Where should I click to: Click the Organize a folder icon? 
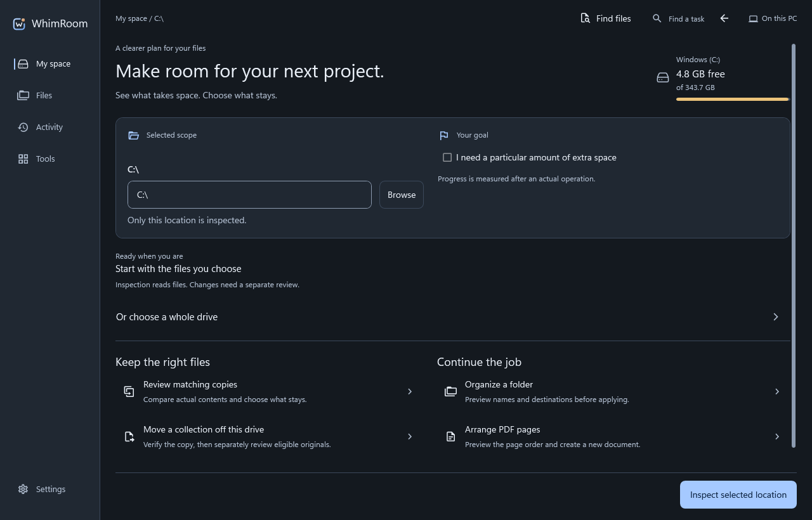pyautogui.click(x=450, y=391)
